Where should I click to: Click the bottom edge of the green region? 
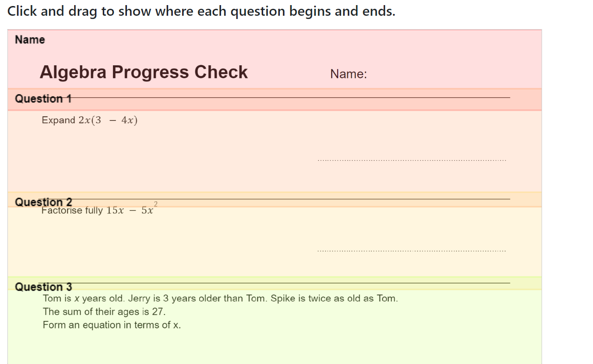point(273,363)
